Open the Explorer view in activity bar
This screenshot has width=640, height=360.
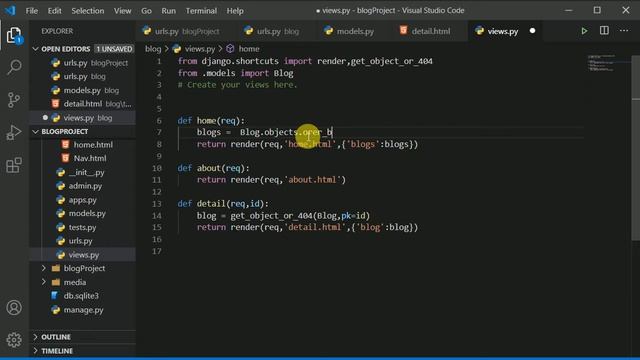(x=14, y=35)
